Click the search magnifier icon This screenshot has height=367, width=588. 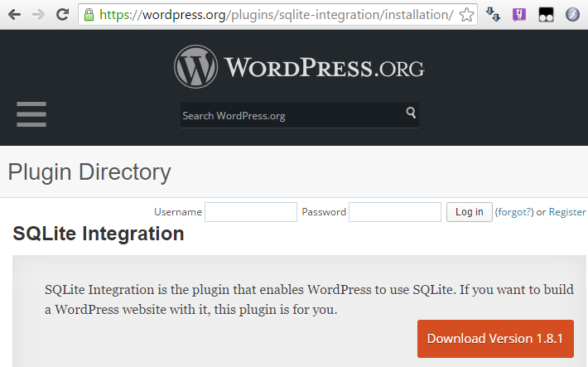tap(411, 113)
